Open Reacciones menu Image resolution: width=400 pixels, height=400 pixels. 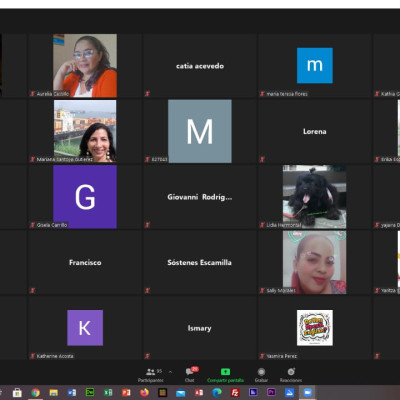click(291, 375)
